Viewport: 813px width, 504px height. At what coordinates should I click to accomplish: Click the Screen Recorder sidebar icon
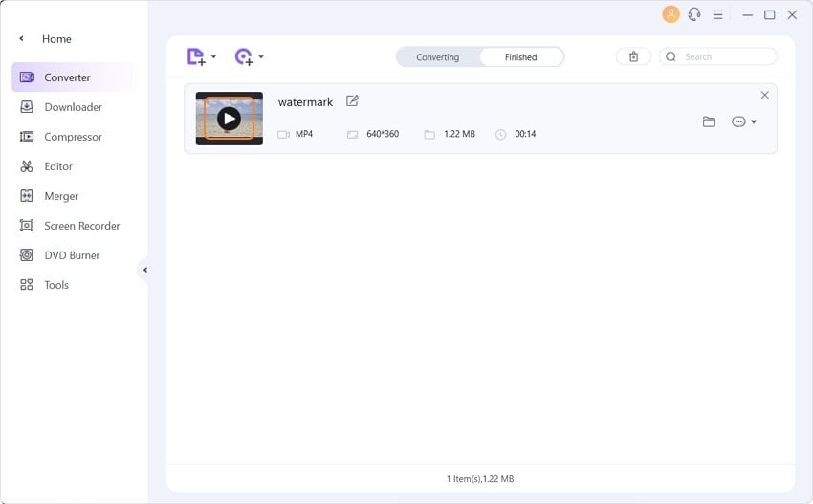click(x=27, y=226)
